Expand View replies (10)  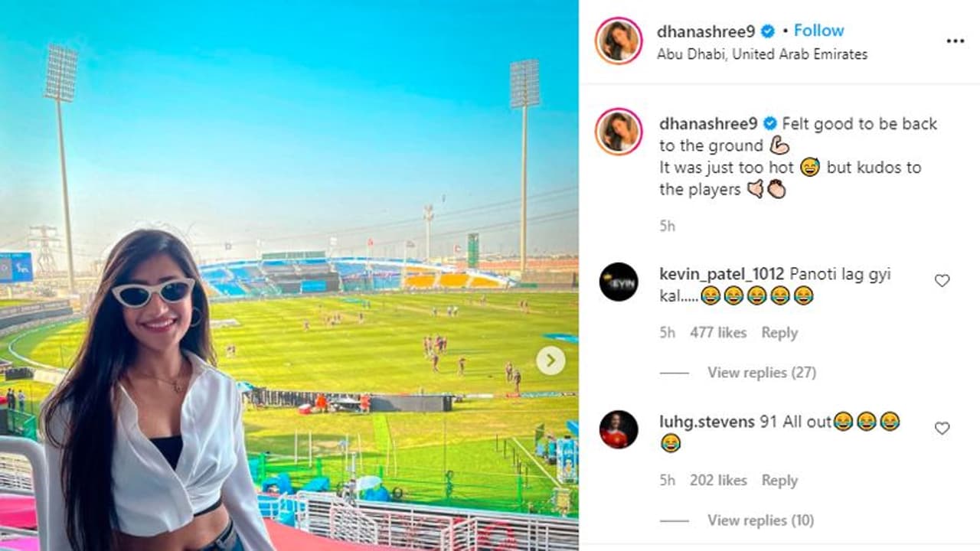tap(760, 520)
